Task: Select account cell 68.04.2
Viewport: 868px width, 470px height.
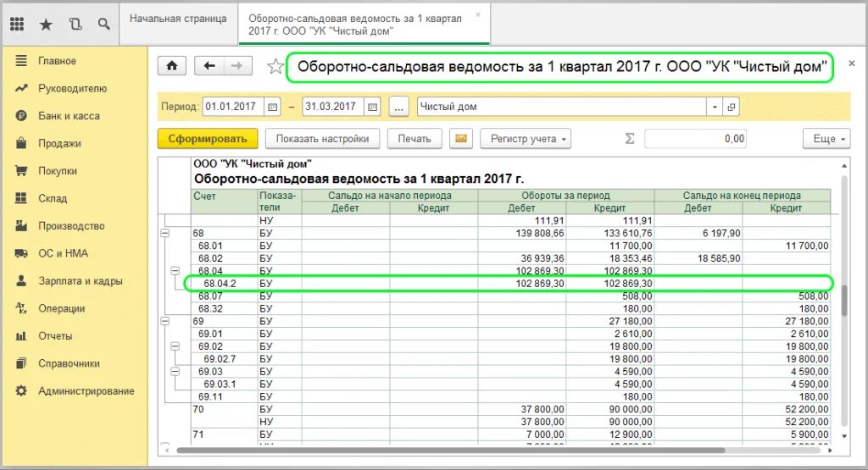Action: point(224,284)
